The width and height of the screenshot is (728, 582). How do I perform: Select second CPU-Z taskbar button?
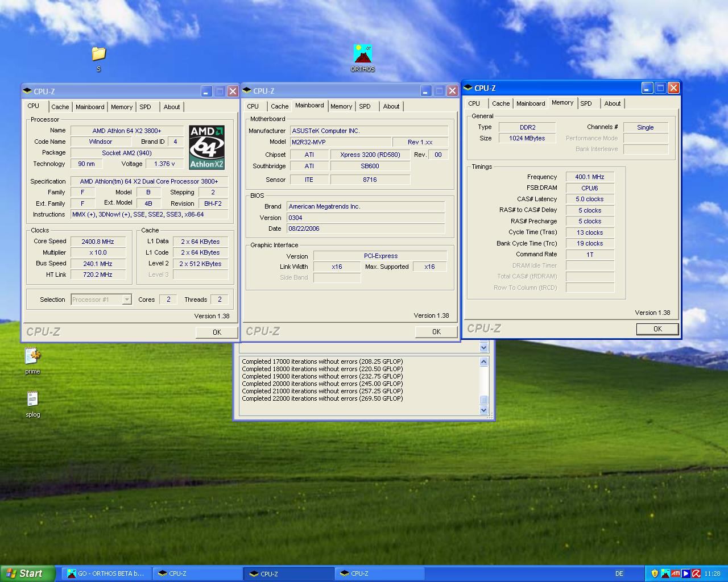tap(289, 573)
